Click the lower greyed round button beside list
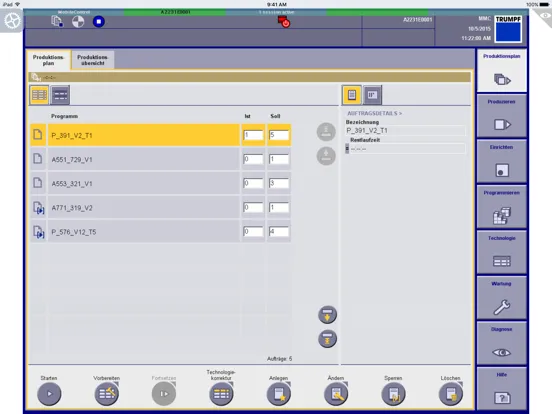This screenshot has height=414, width=552. (326, 156)
